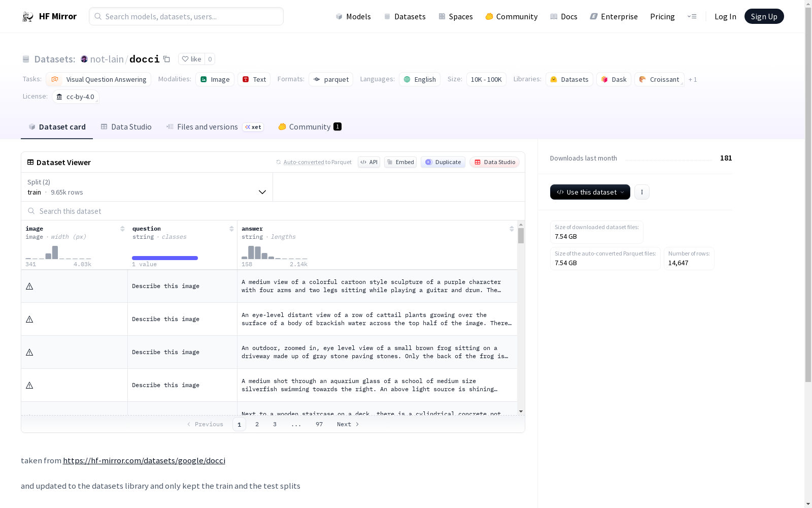
Task: Switch to the dataset Community tab
Action: click(x=310, y=127)
